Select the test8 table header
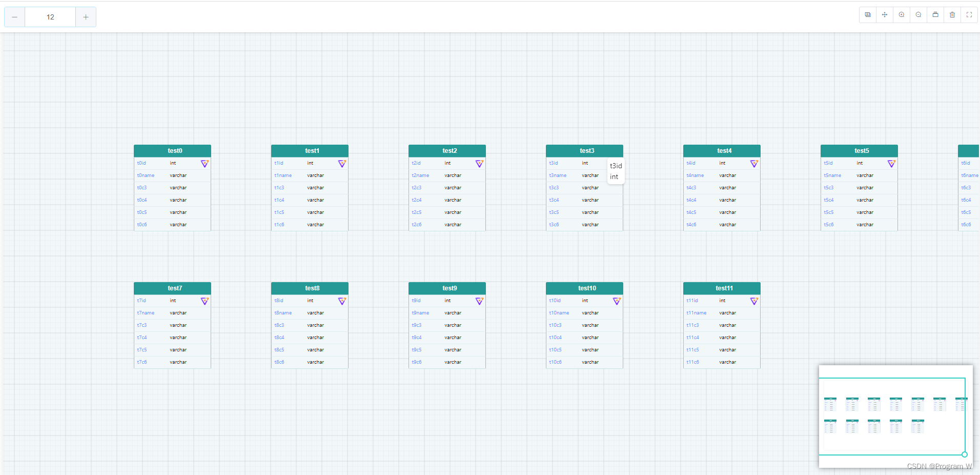 [310, 288]
